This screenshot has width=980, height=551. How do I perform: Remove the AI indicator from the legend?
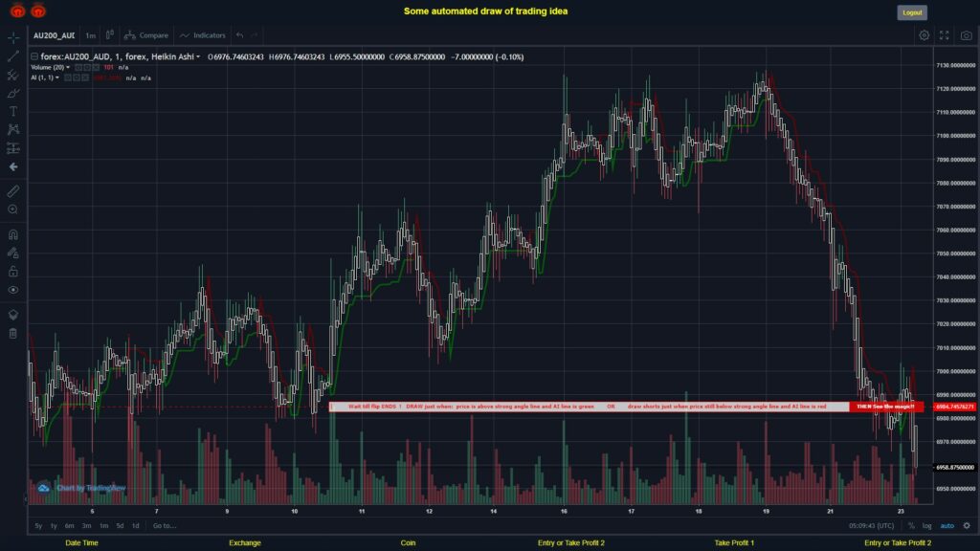85,78
